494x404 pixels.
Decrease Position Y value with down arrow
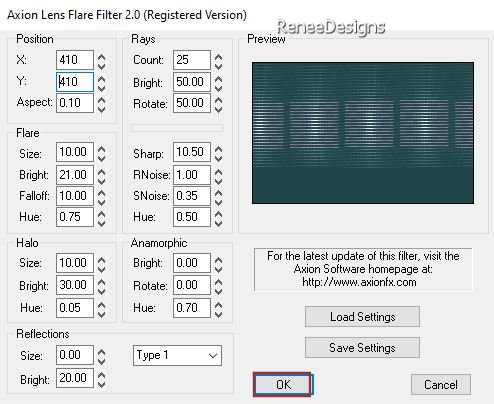102,87
